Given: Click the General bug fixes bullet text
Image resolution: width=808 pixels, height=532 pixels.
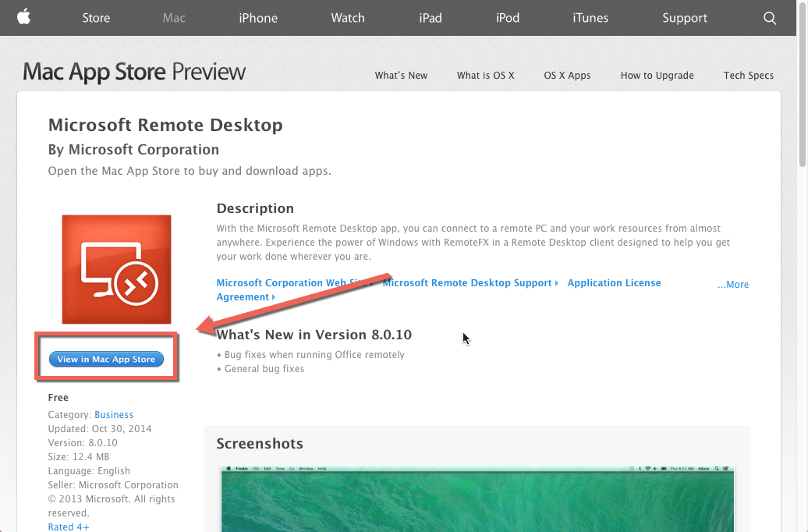Looking at the screenshot, I should coord(264,369).
